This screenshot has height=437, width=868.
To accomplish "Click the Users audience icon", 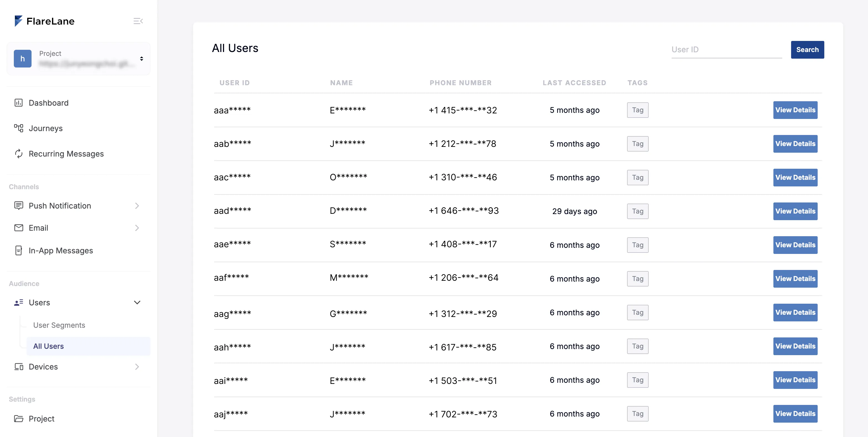I will tap(19, 302).
